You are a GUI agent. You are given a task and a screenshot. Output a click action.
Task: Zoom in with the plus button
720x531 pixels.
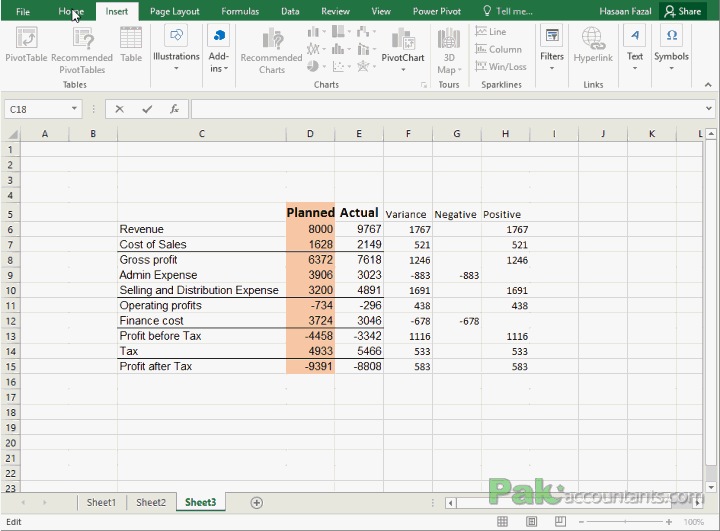[x=669, y=522]
